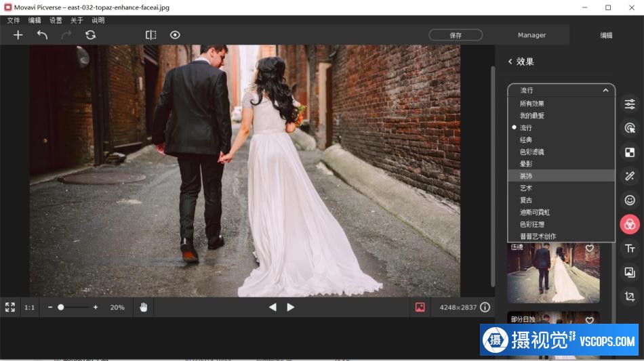Open the text Tt tool
The width and height of the screenshot is (644, 361).
630,248
